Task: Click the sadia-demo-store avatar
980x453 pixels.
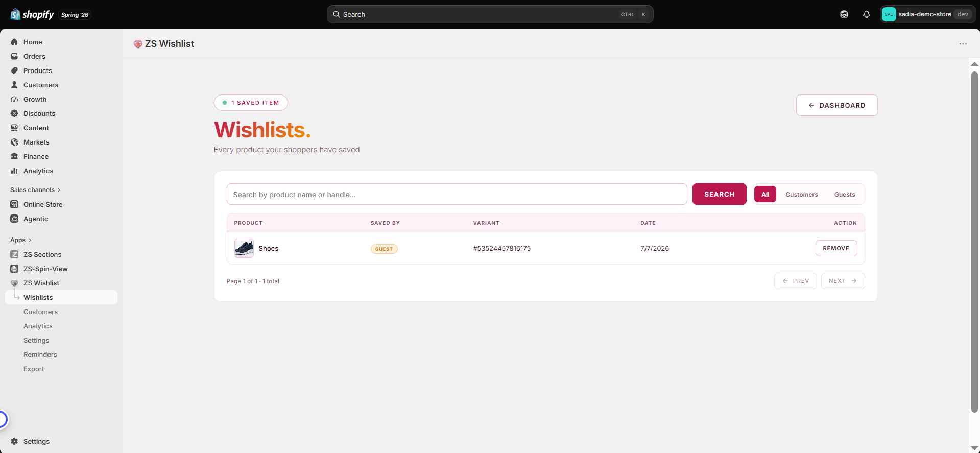Action: 889,14
